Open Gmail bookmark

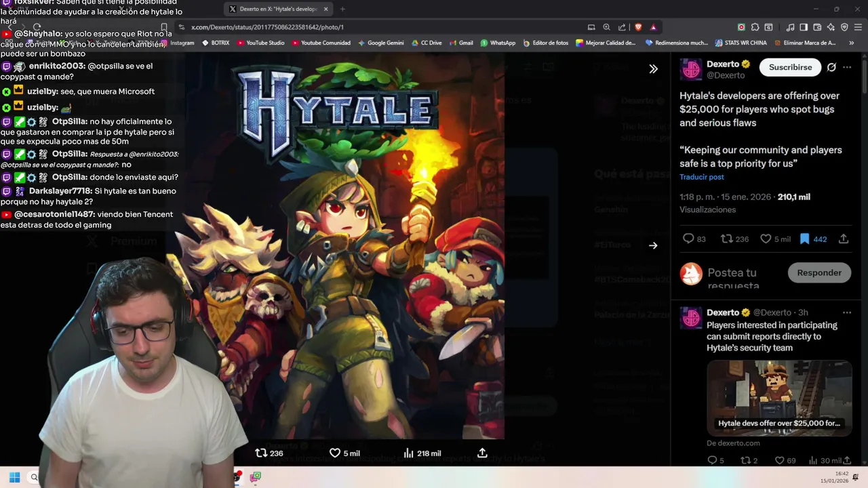tap(461, 43)
